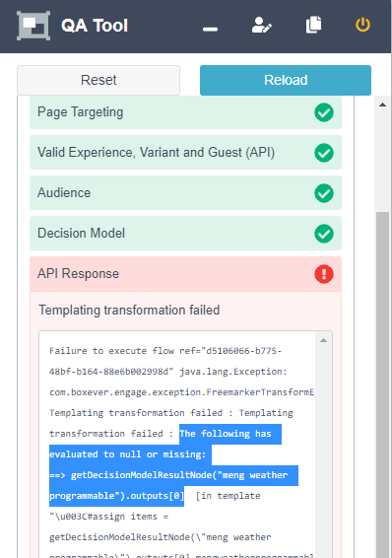Viewport: 392px width, 558px height.
Task: Expand the Page Targeting section
Action: click(185, 112)
